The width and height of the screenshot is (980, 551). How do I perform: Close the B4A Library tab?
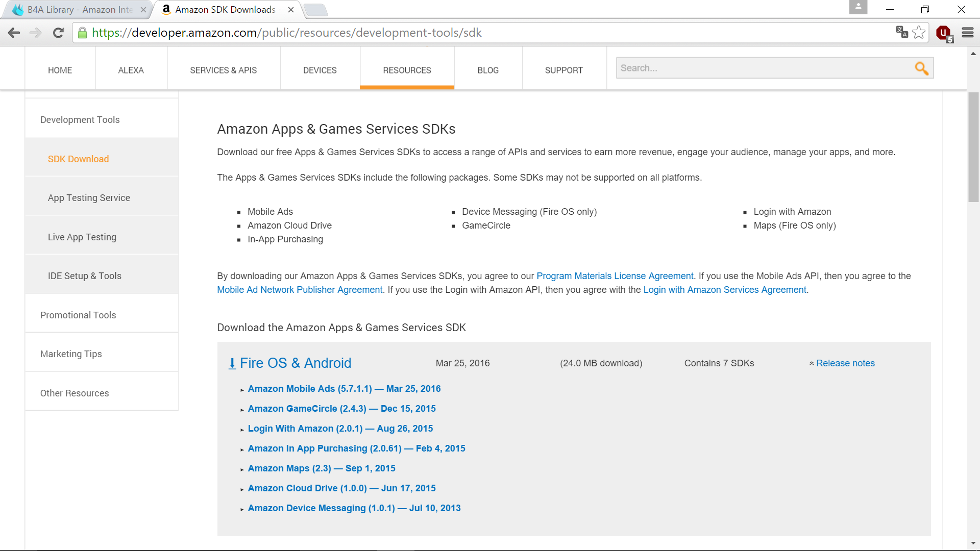[143, 10]
